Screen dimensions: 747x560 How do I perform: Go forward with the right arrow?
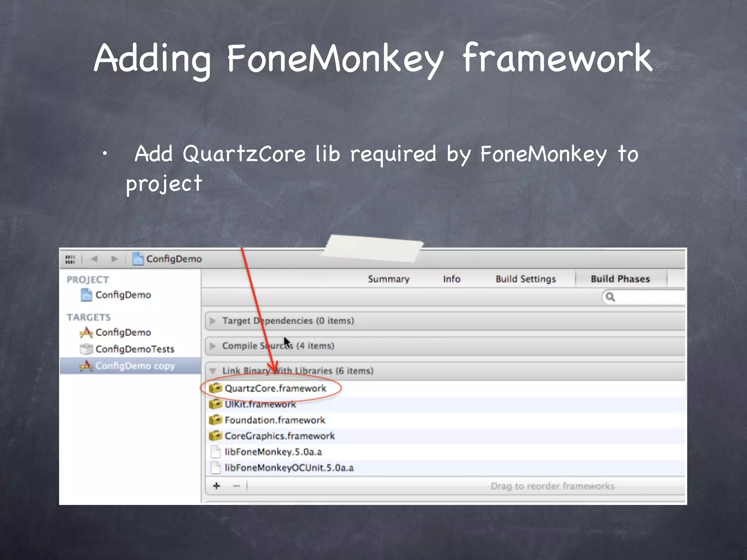click(115, 259)
